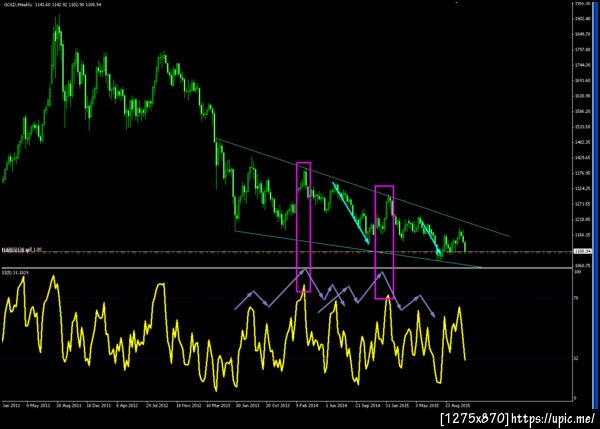Click the 11 Jan 2015 date label
The width and height of the screenshot is (600, 429).
(397, 405)
